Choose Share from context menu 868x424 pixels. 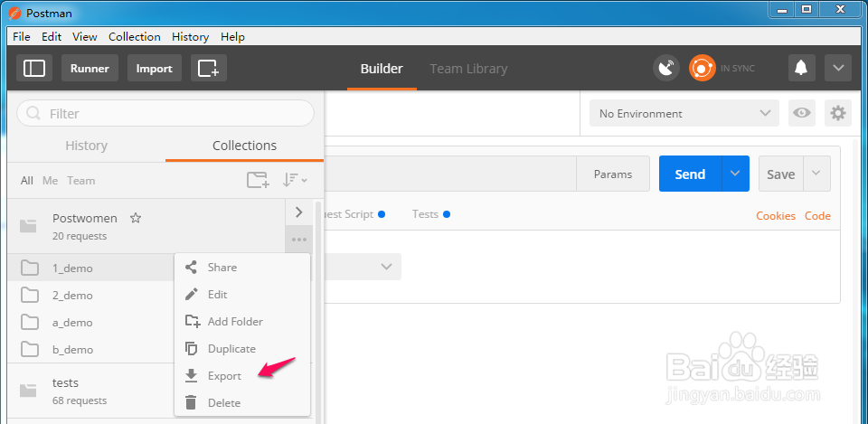click(x=242, y=268)
